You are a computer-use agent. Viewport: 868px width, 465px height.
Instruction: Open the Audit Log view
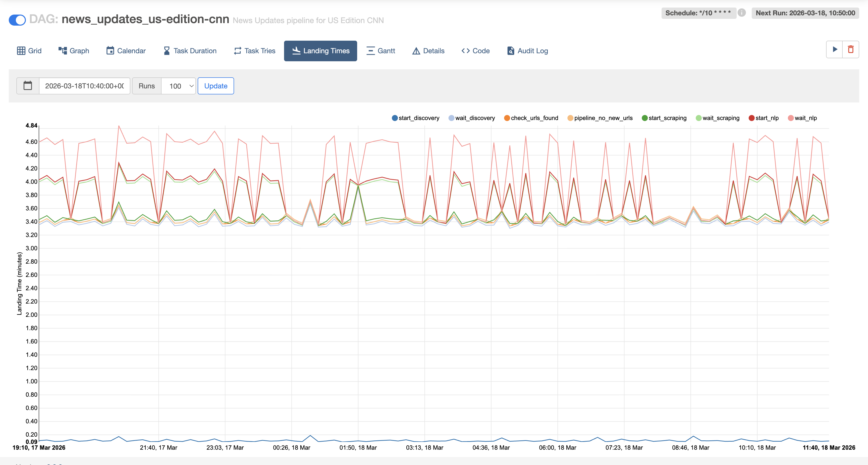[527, 51]
